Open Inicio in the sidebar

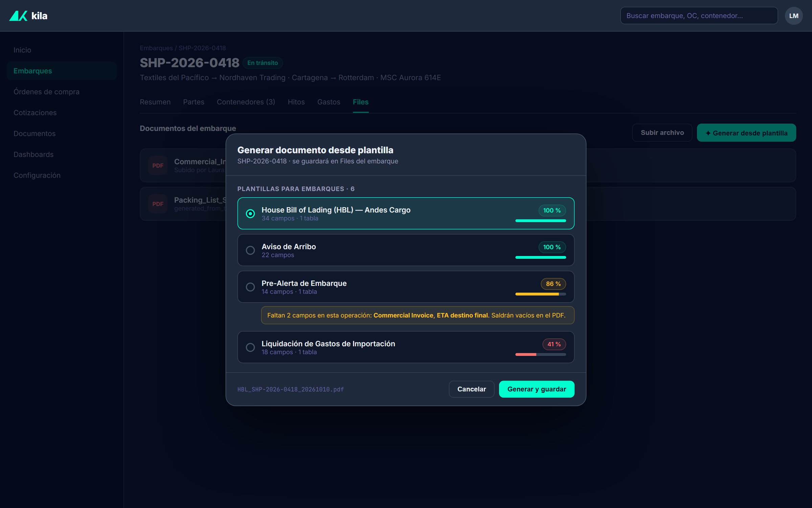coord(62,50)
